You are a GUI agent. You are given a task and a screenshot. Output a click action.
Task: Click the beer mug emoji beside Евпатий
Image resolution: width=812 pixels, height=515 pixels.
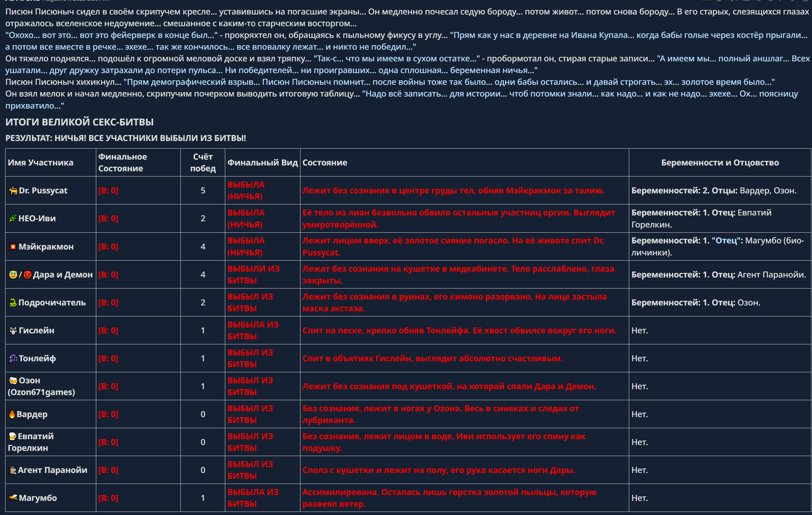click(12, 436)
